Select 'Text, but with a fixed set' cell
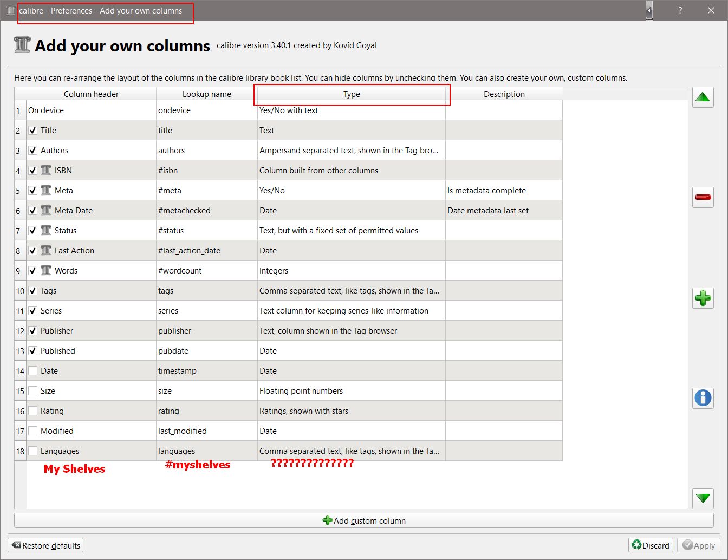The image size is (728, 560). tap(352, 231)
